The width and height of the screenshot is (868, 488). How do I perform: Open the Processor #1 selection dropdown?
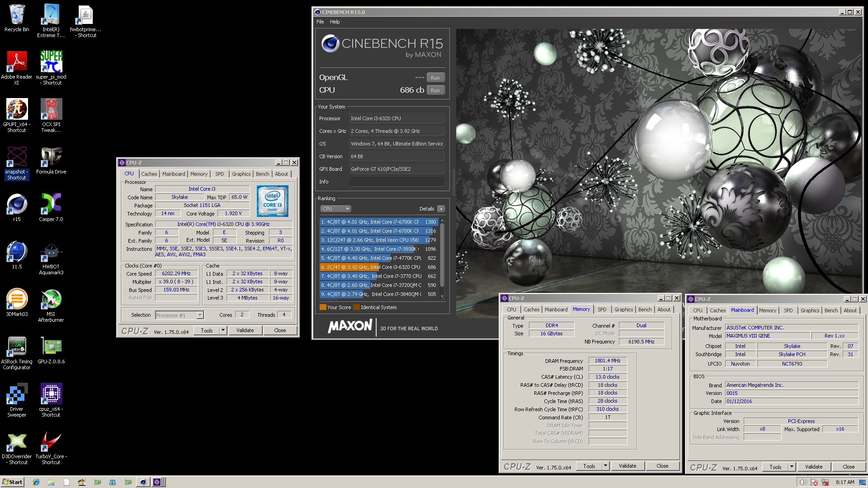coord(179,315)
